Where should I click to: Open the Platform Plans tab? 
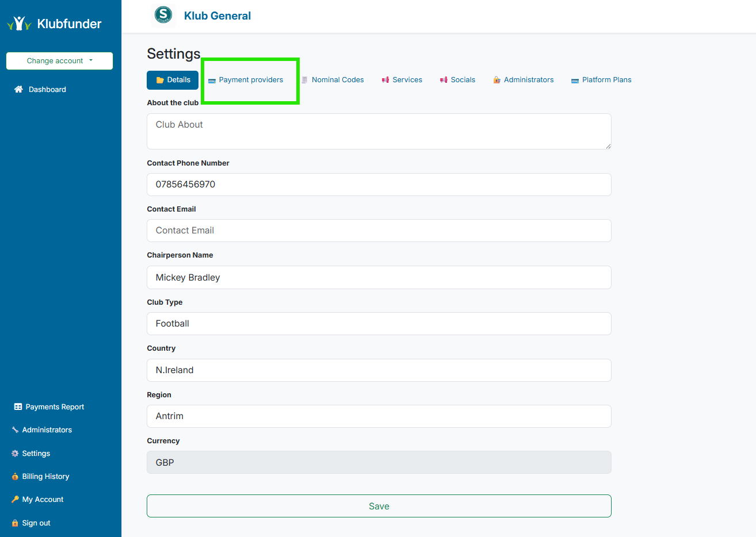pyautogui.click(x=606, y=79)
